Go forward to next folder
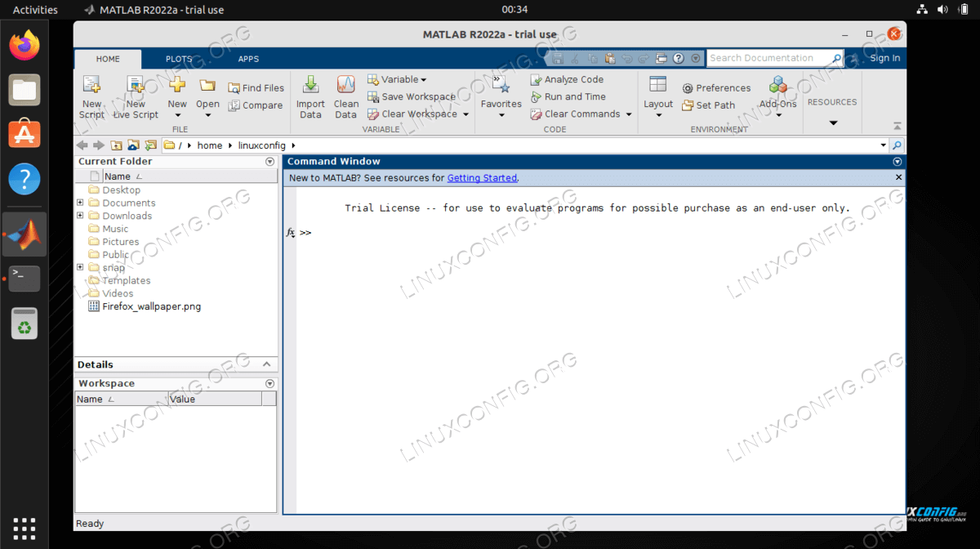Viewport: 980px width, 549px height. point(99,145)
